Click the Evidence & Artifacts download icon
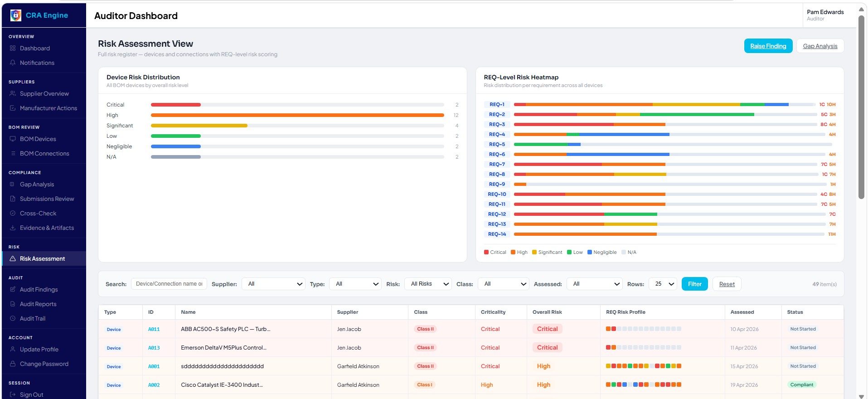The height and width of the screenshot is (399, 868). point(13,228)
